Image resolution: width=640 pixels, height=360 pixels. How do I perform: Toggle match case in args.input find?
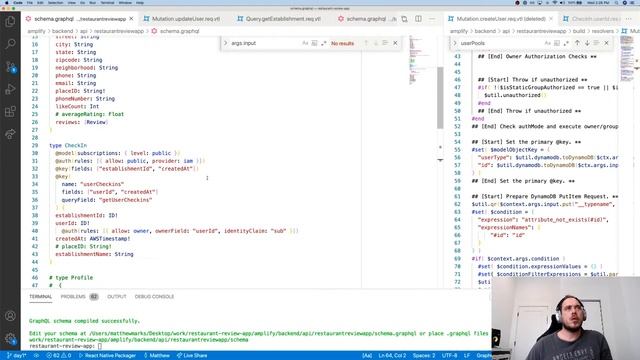pos(305,43)
